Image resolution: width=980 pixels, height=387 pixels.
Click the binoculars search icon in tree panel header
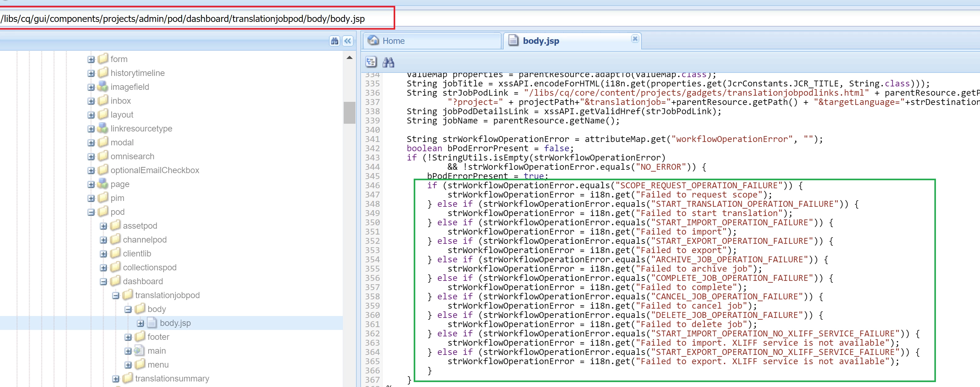click(334, 41)
